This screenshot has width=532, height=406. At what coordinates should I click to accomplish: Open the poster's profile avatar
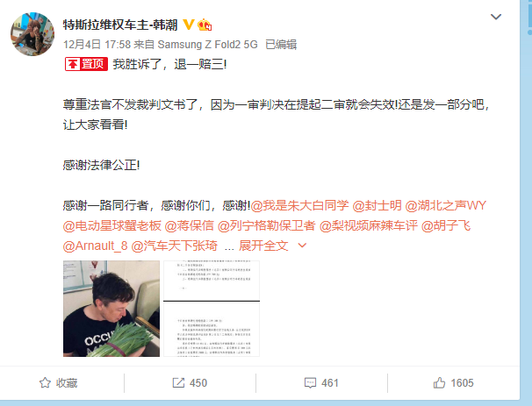coord(32,34)
